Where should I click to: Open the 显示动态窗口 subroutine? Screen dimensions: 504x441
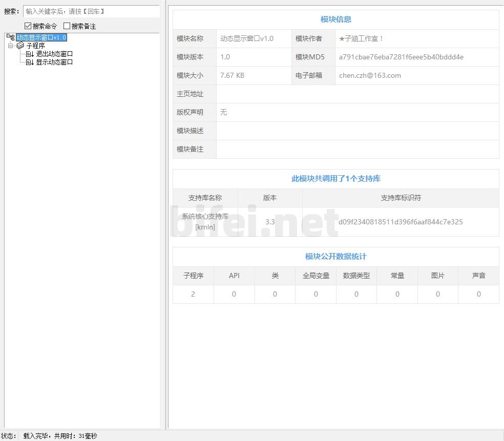click(x=54, y=62)
